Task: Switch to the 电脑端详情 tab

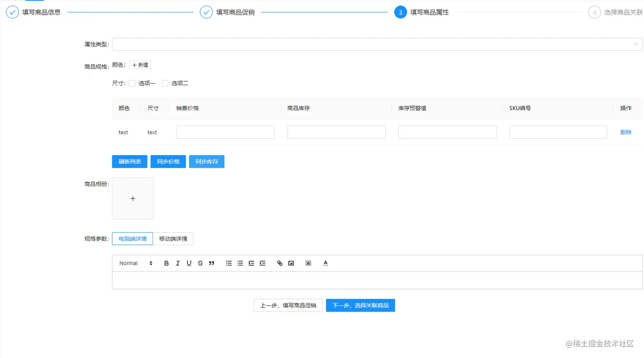Action: tap(132, 239)
